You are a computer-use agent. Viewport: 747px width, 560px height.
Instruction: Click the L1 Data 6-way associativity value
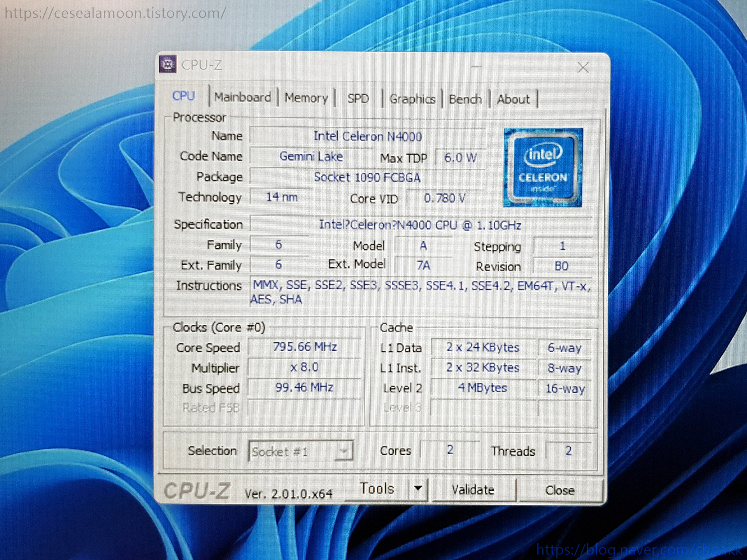pyautogui.click(x=565, y=348)
